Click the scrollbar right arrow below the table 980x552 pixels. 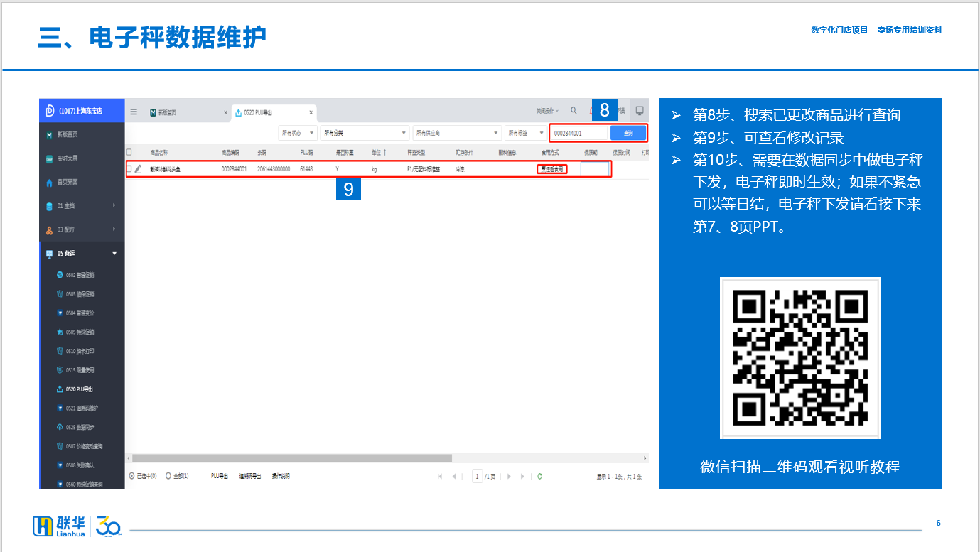coord(645,458)
